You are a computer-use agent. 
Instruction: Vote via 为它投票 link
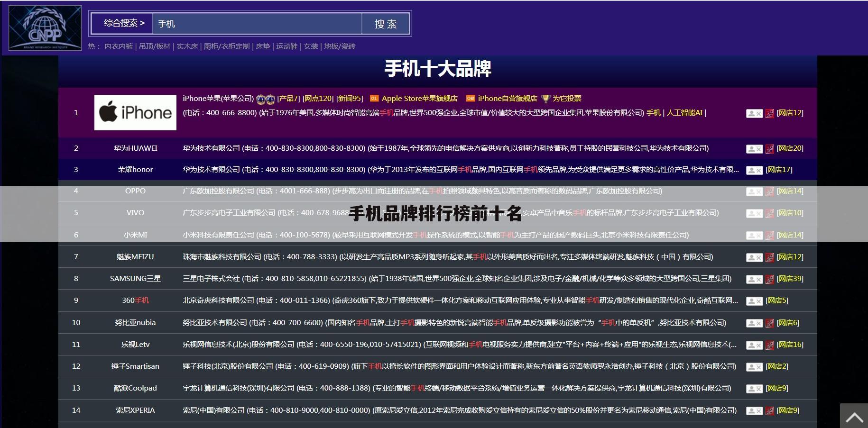coord(567,99)
